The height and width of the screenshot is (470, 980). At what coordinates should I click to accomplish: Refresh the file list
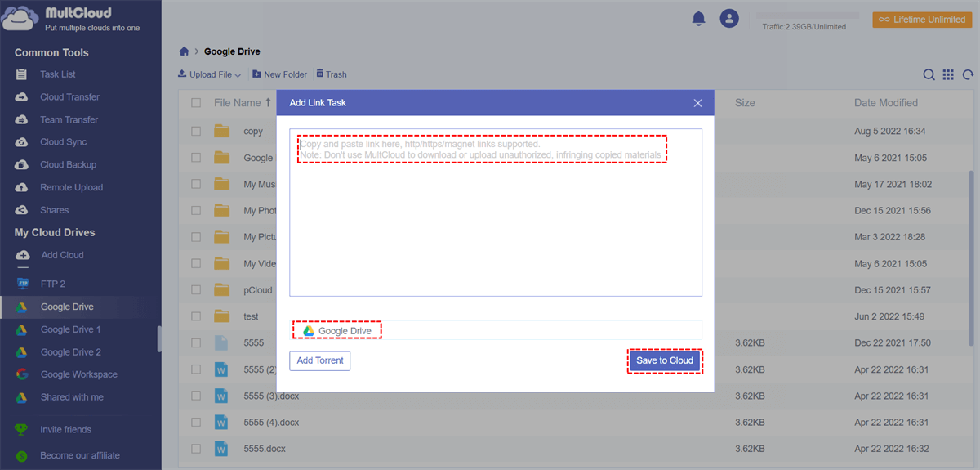click(x=968, y=74)
